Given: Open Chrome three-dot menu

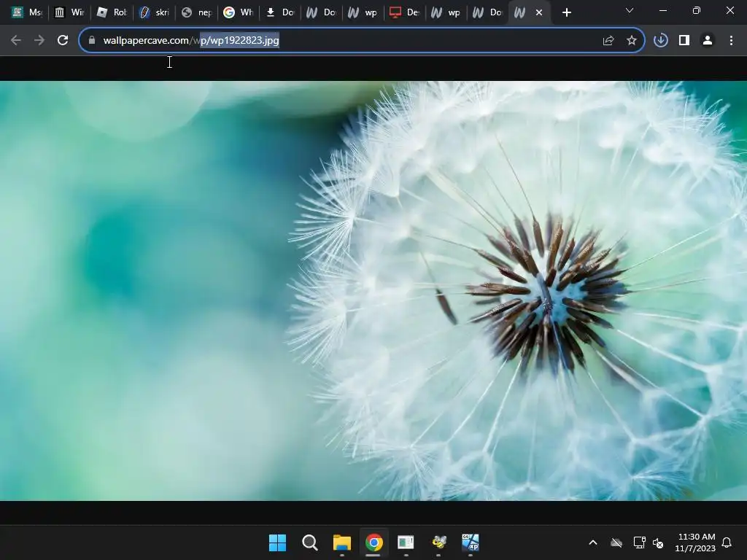Looking at the screenshot, I should (x=731, y=41).
